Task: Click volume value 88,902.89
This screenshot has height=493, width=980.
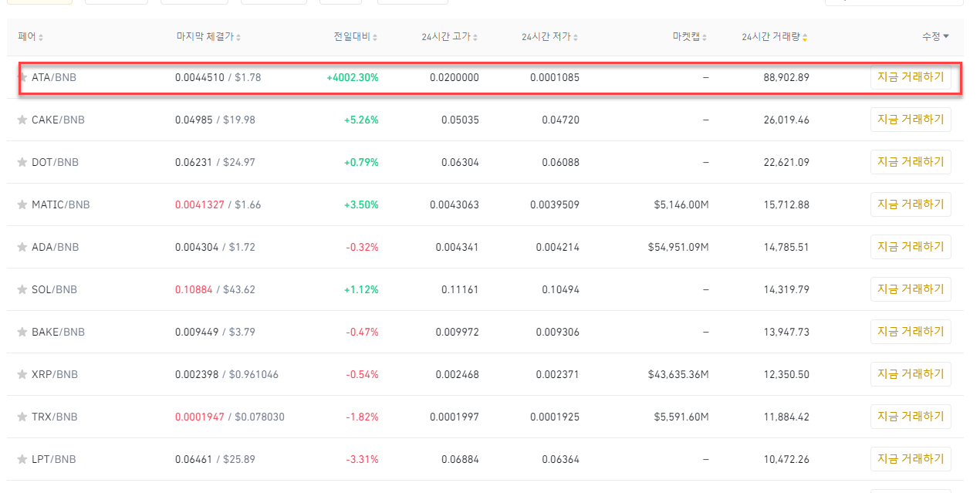Action: click(786, 77)
